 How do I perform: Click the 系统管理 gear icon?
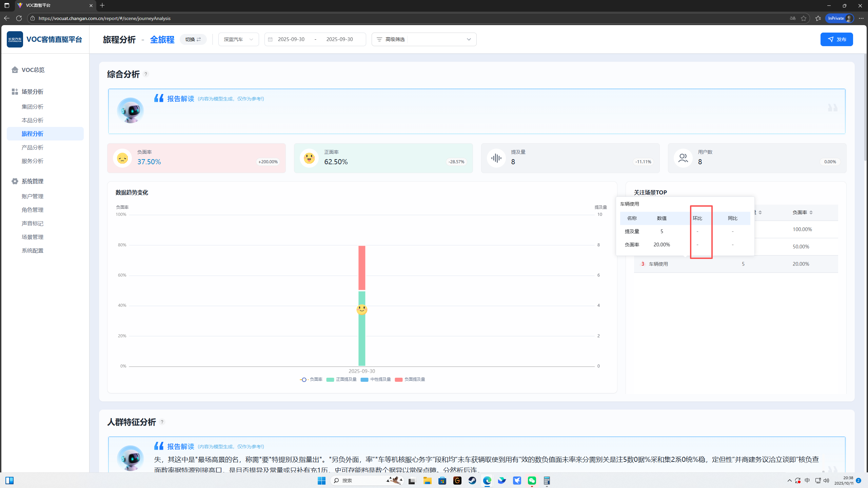(x=15, y=181)
